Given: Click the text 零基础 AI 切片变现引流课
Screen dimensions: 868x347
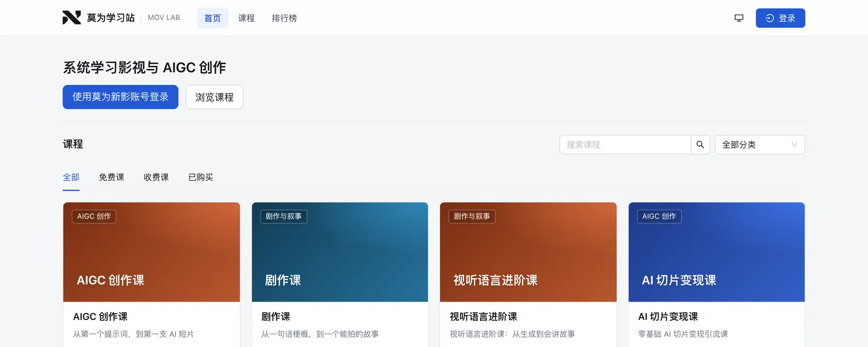Looking at the screenshot, I should coord(683,334).
